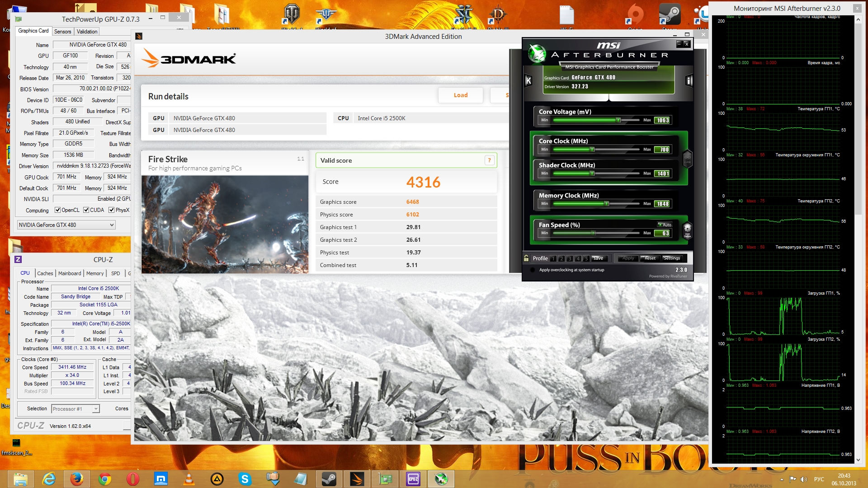Expand the NVIDIA GeForce GTX 480 dropdown
This screenshot has width=868, height=488.
point(112,225)
